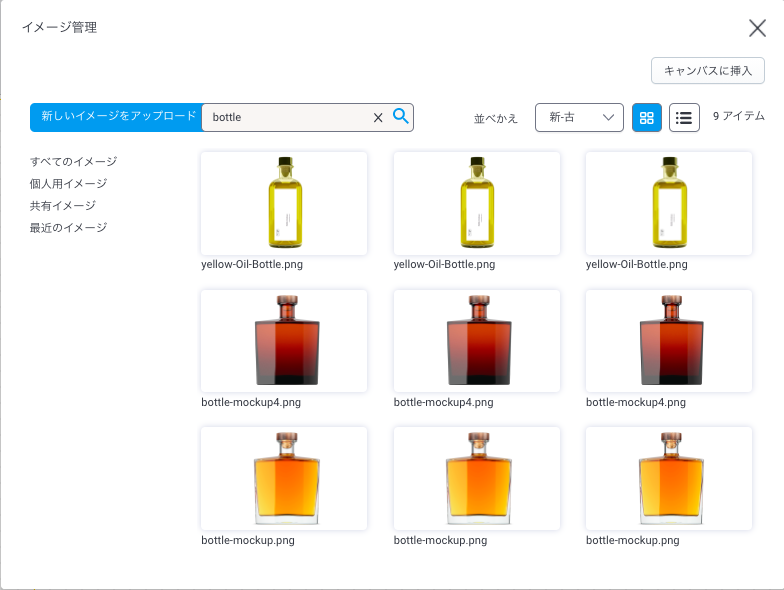Select the first bottle-mockup.png thumbnail
This screenshot has height=590, width=784.
[x=284, y=478]
